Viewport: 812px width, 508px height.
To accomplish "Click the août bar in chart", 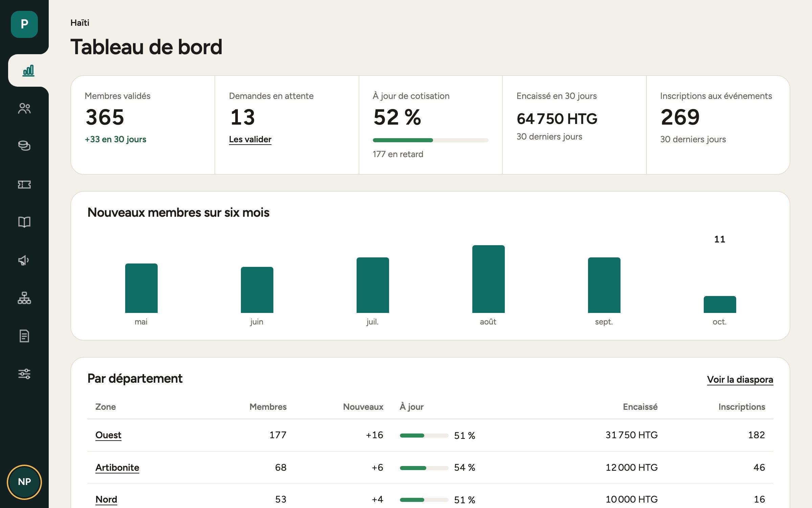I will pos(488,279).
